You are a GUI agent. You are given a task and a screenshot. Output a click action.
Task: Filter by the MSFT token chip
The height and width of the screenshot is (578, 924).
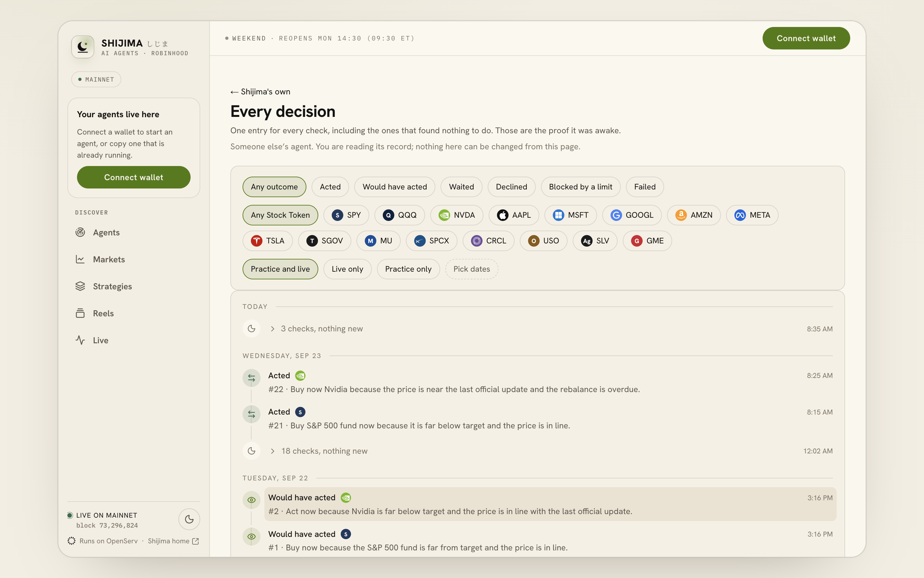coord(570,215)
